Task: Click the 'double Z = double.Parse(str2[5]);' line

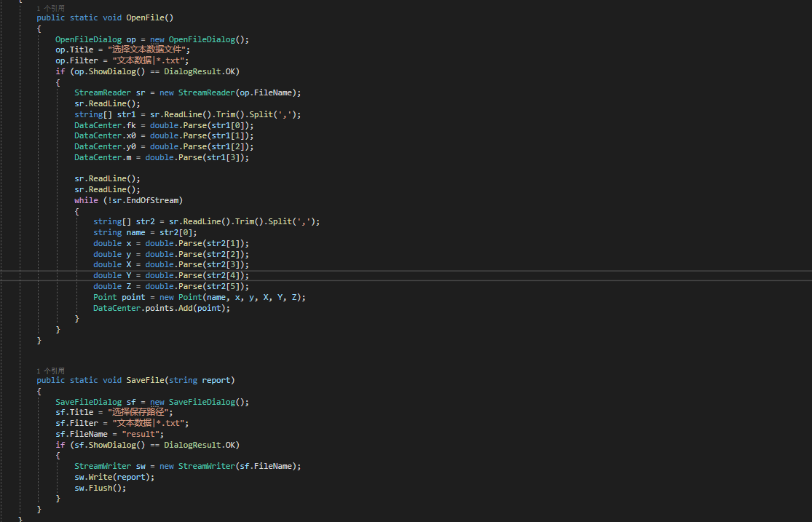Action: (x=171, y=286)
